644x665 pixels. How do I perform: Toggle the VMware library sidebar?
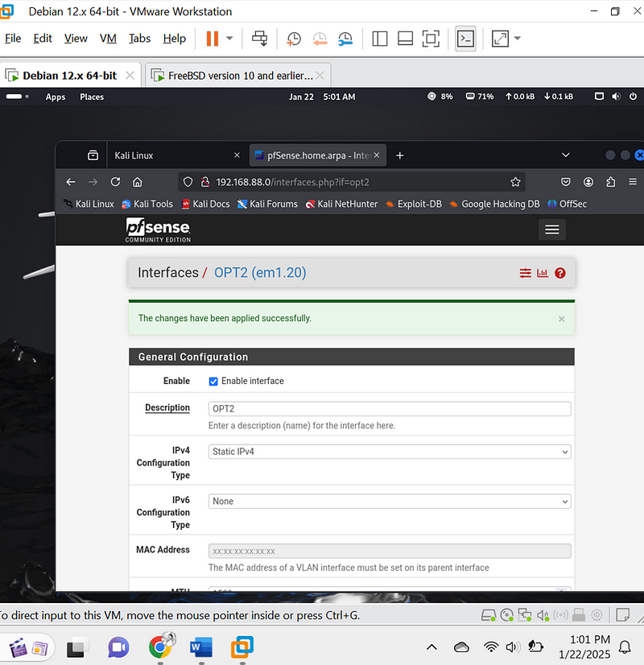coord(379,39)
